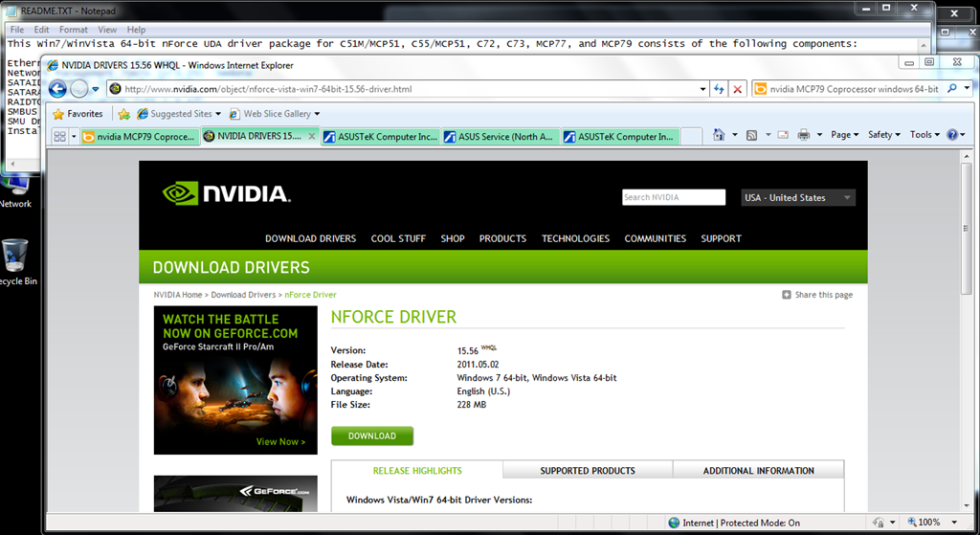Click the search magnifier icon in IE

pos(952,89)
